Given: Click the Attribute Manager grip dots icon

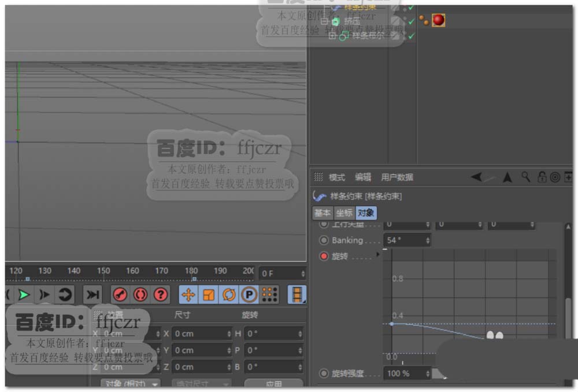Looking at the screenshot, I should [318, 177].
